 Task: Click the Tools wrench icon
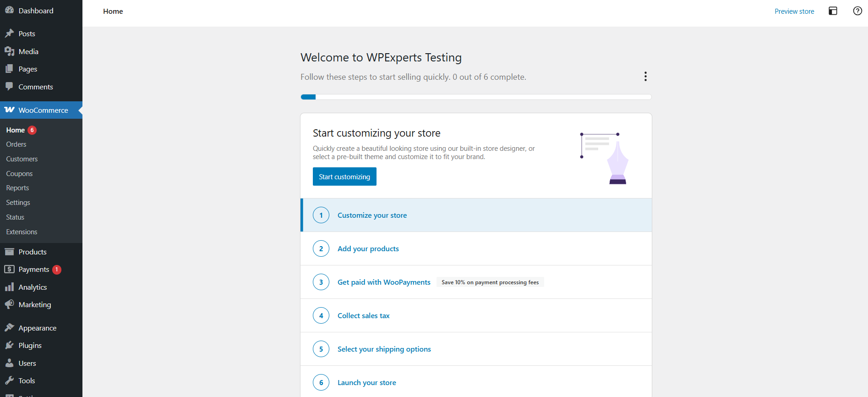pyautogui.click(x=9, y=380)
